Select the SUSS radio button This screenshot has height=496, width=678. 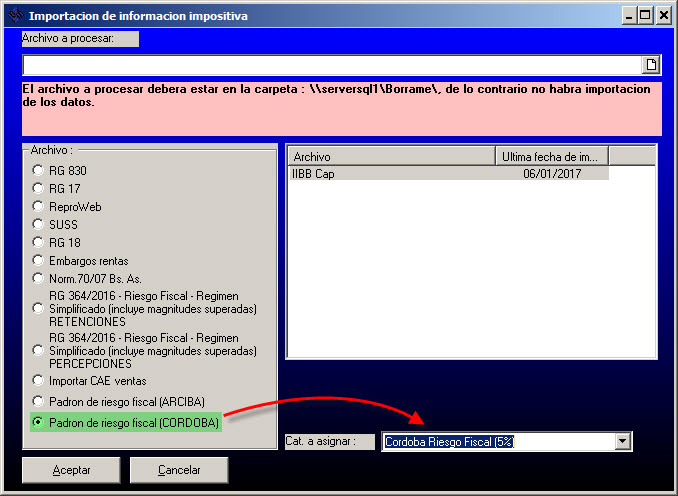(x=39, y=225)
